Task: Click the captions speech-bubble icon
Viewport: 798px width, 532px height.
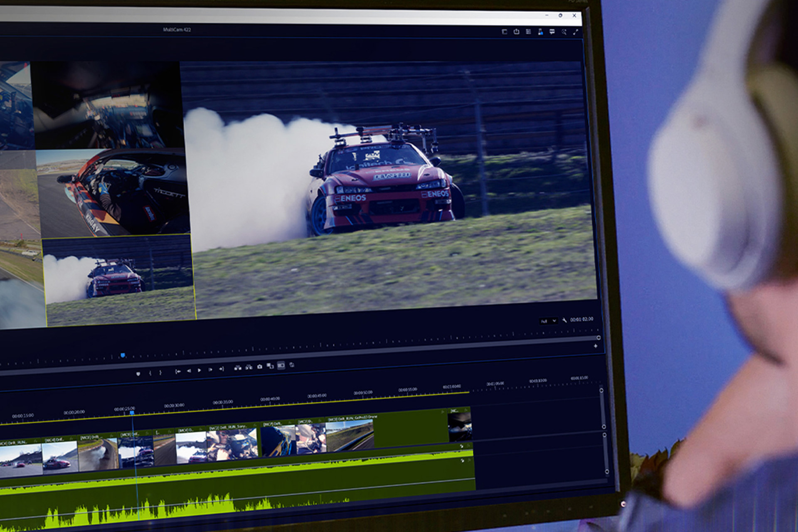Action: [552, 32]
